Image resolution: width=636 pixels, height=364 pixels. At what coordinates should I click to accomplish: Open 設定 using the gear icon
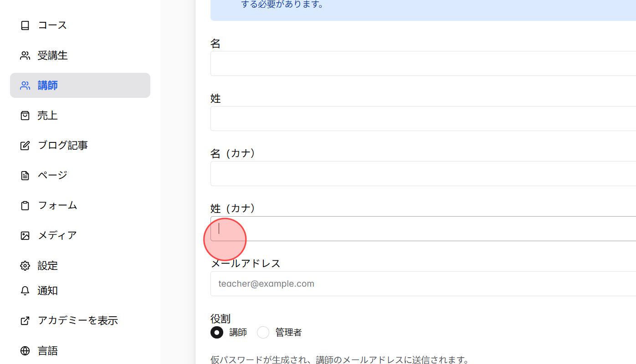coord(25,265)
